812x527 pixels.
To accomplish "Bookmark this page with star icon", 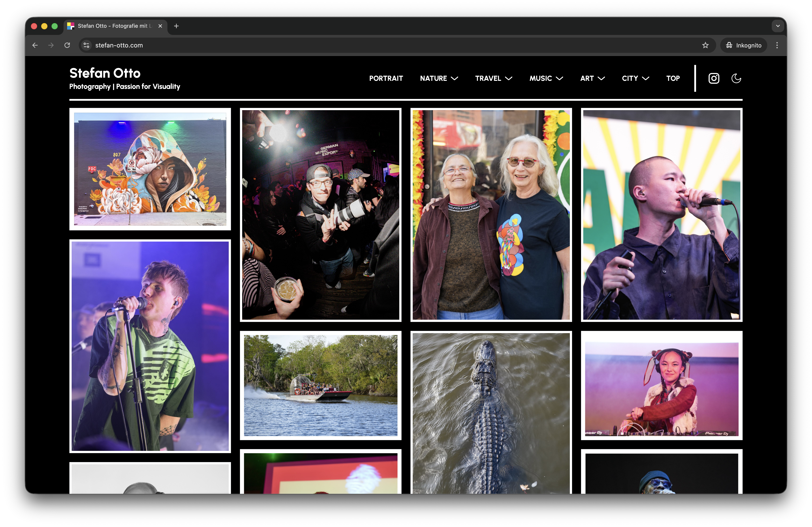I will click(x=705, y=45).
